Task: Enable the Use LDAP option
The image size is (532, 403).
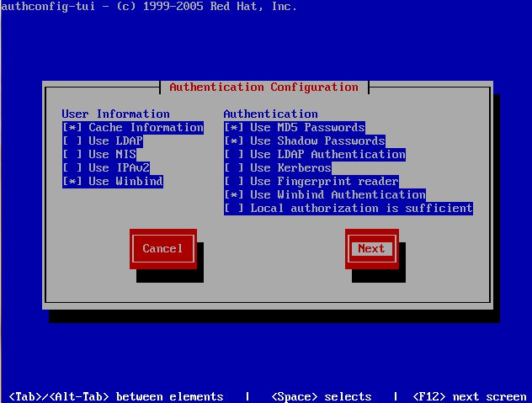Action: click(103, 141)
